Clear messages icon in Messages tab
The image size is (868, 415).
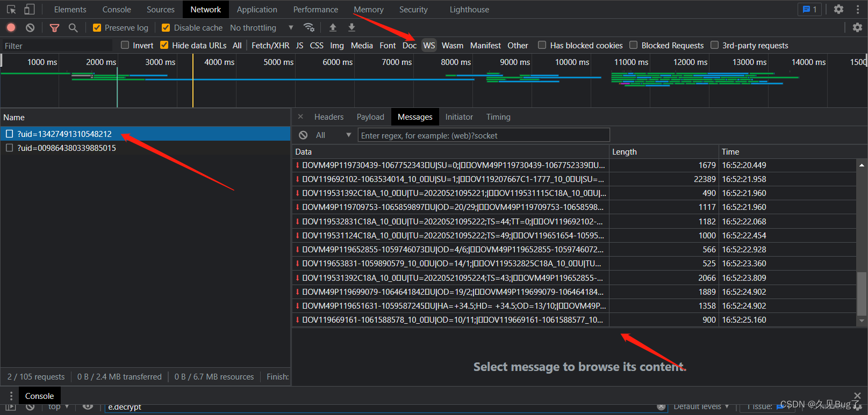pos(303,135)
